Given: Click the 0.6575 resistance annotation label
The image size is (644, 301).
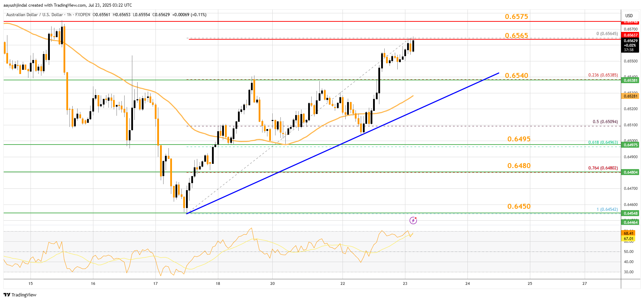Looking at the screenshot, I should click(516, 16).
